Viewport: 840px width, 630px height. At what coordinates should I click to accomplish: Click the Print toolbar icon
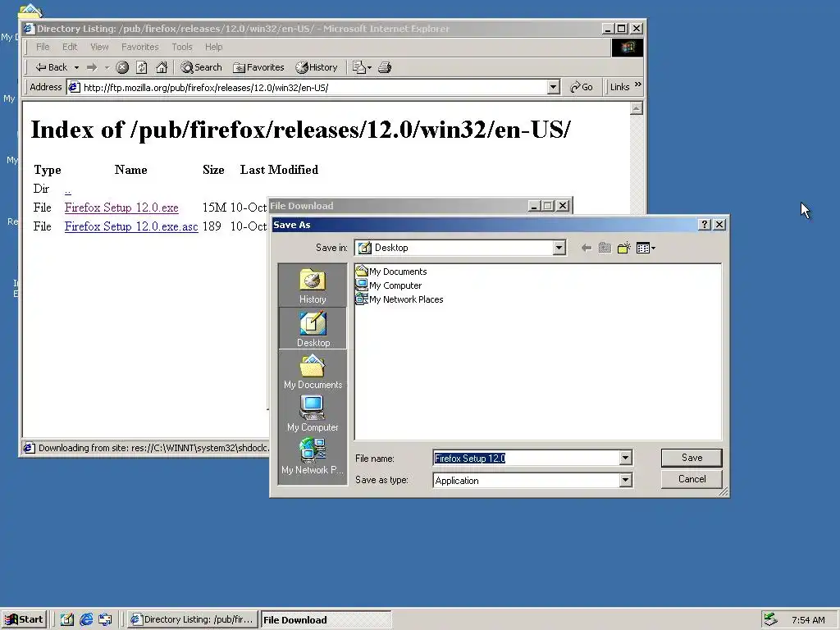[385, 67]
